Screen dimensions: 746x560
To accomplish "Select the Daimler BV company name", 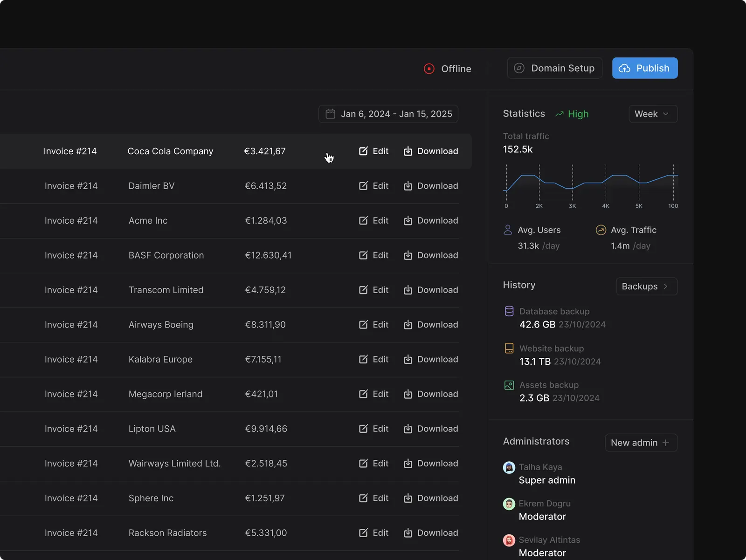I will click(152, 186).
